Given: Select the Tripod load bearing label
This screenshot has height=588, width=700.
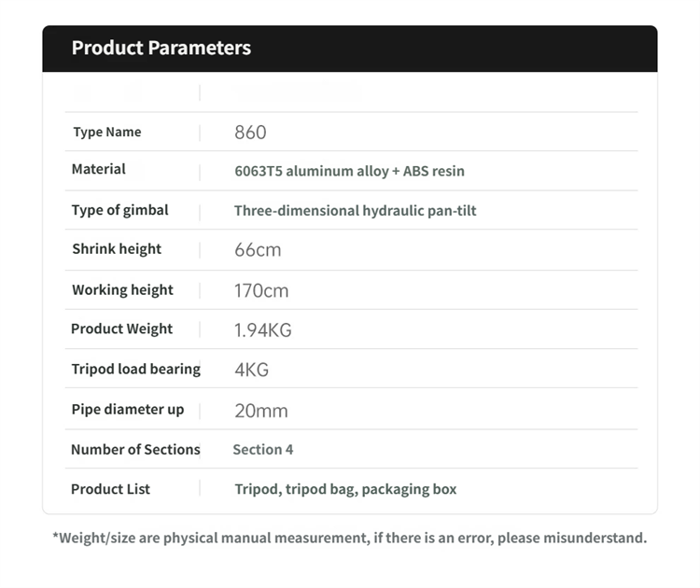Looking at the screenshot, I should click(136, 370).
